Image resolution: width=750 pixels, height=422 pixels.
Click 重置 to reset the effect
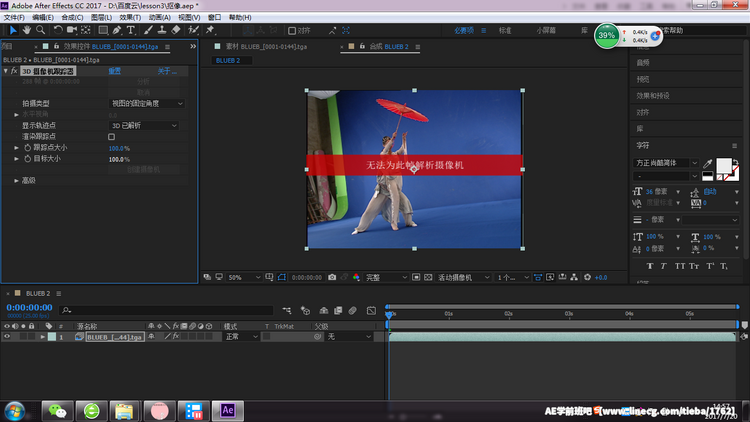pyautogui.click(x=114, y=71)
